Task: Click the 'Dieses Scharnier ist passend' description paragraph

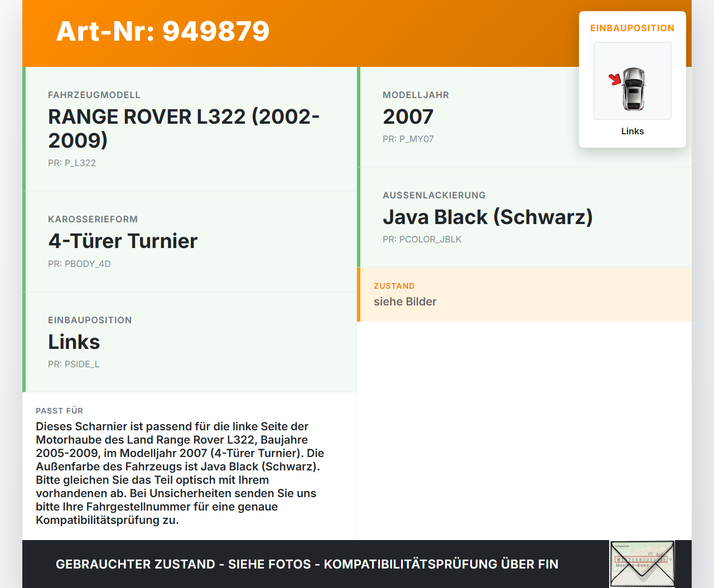Action: [x=180, y=473]
